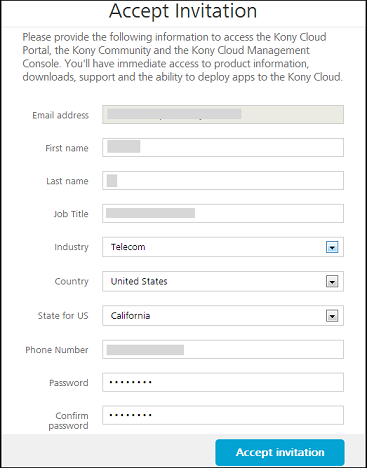Screen dimensions: 367x468
Task: Focus the Password field
Action: 223,382
